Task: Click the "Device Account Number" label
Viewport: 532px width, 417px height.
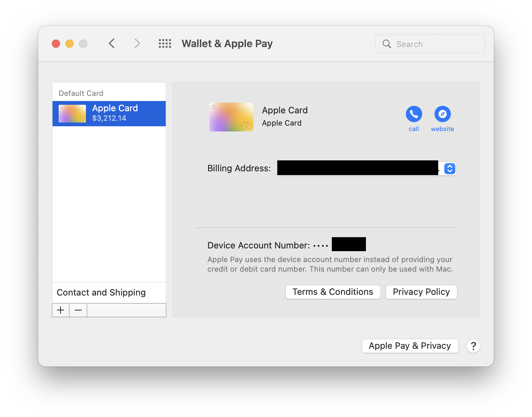Action: (258, 245)
